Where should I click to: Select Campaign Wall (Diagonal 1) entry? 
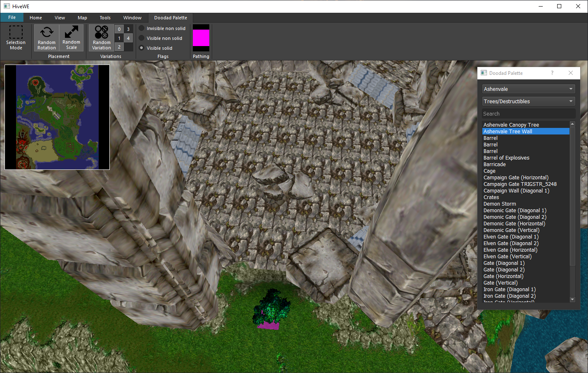click(x=526, y=190)
